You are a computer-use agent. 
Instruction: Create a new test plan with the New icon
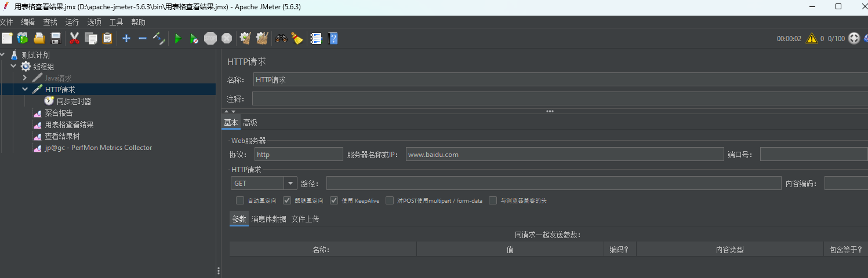[x=7, y=38]
